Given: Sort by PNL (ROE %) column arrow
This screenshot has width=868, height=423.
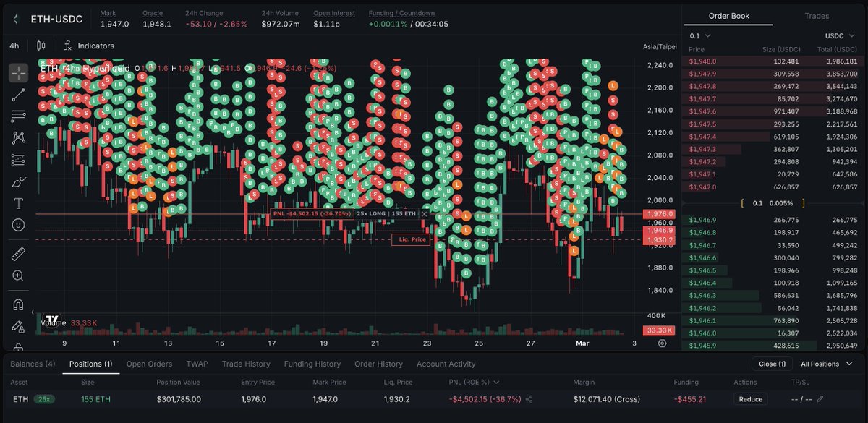Looking at the screenshot, I should (496, 382).
